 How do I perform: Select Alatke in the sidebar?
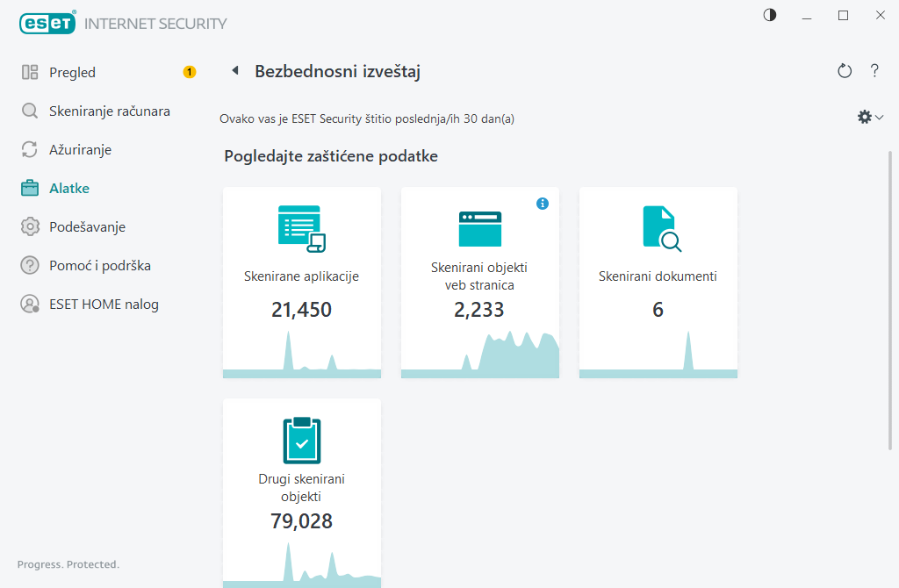69,188
